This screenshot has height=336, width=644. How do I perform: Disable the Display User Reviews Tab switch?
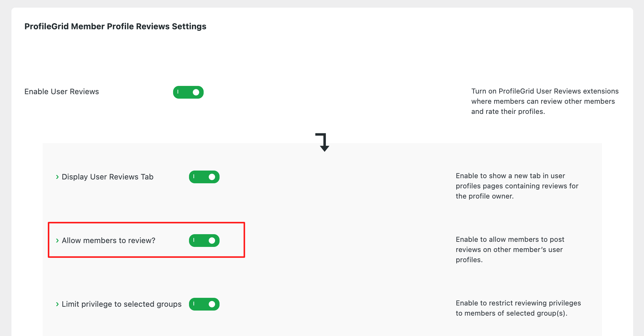(204, 177)
